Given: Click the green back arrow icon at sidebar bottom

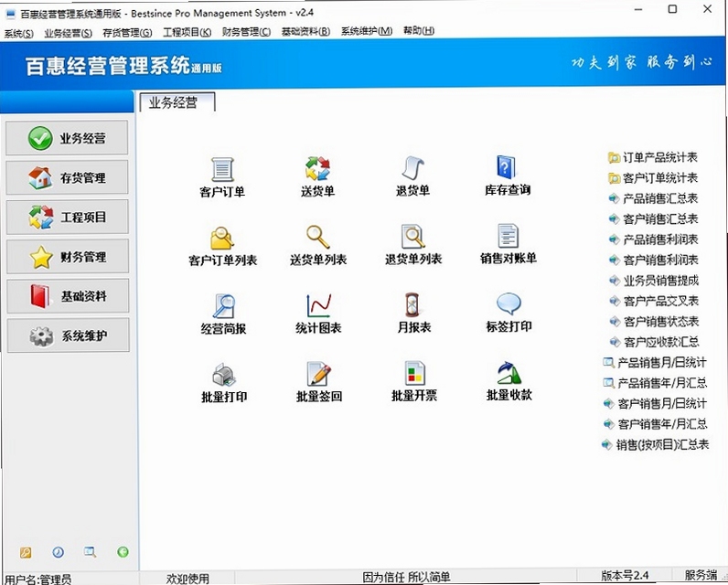Looking at the screenshot, I should click(x=123, y=551).
